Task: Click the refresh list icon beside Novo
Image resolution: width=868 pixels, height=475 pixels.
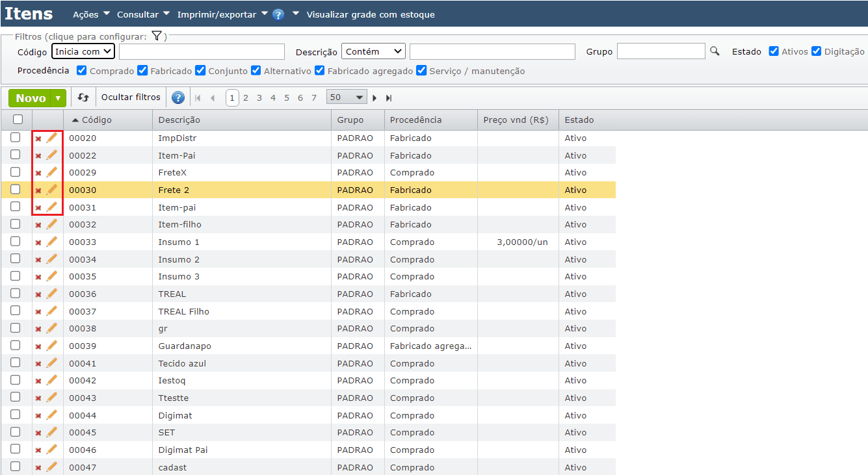Action: click(83, 97)
